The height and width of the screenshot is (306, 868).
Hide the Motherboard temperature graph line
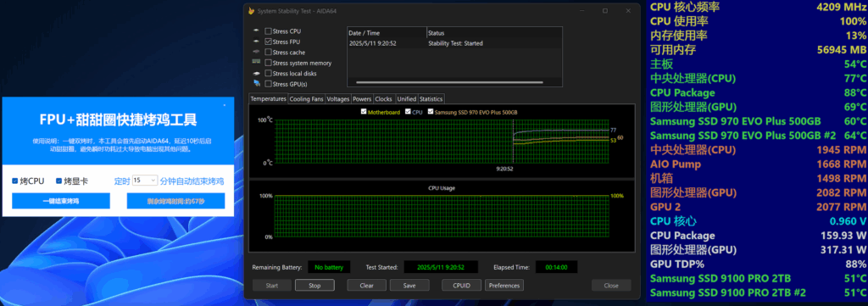pos(364,112)
